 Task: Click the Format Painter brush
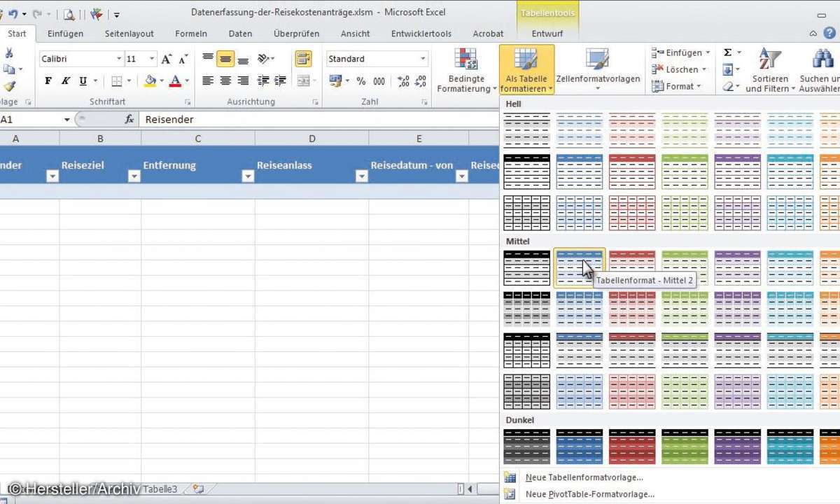pos(9,87)
